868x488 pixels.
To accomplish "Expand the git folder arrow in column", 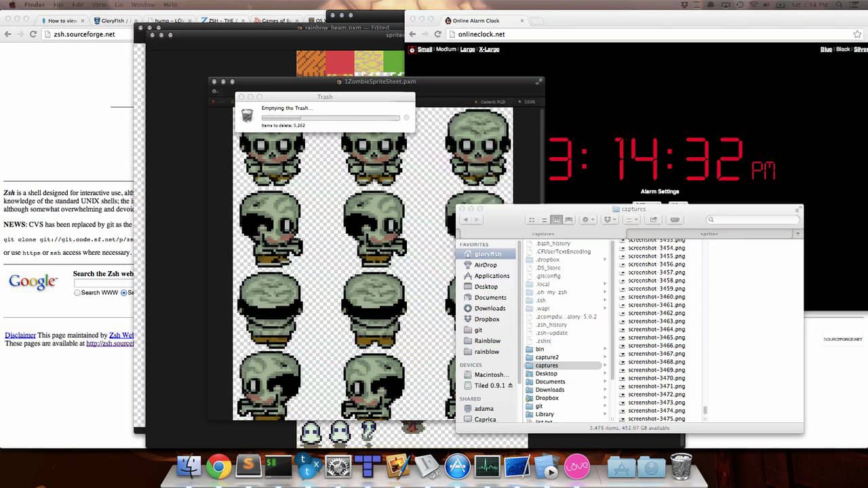I will [605, 406].
